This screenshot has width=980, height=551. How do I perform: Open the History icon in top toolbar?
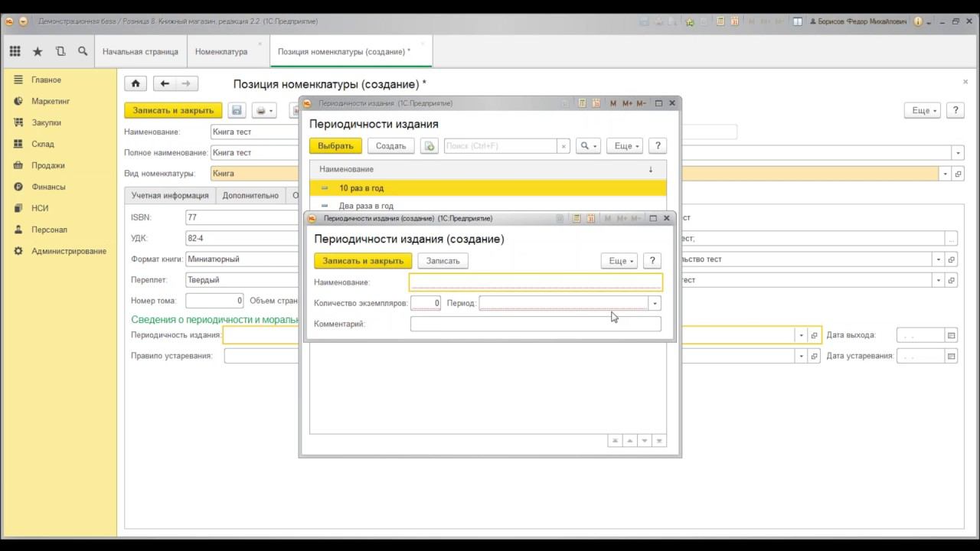[x=60, y=51]
